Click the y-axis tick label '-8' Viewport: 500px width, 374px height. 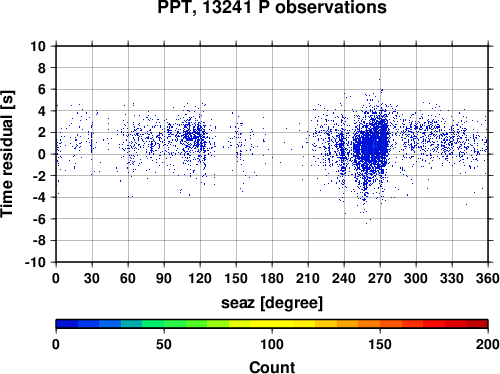[40, 241]
